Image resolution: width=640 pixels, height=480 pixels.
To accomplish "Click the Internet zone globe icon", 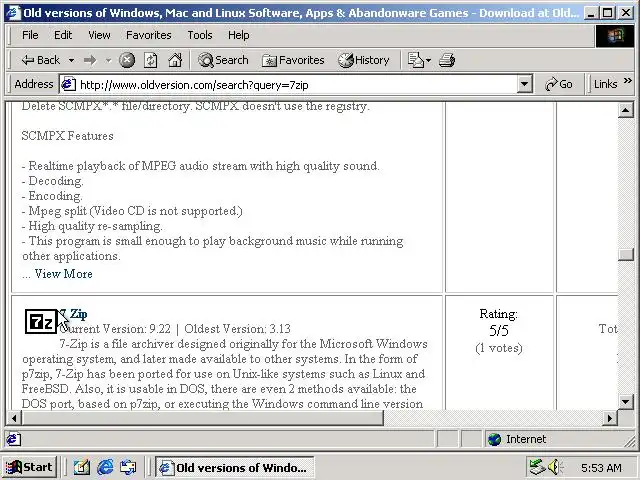I will coord(494,439).
